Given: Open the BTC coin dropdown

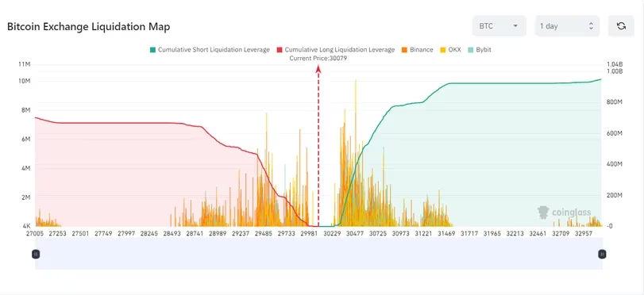Looking at the screenshot, I should pos(499,26).
